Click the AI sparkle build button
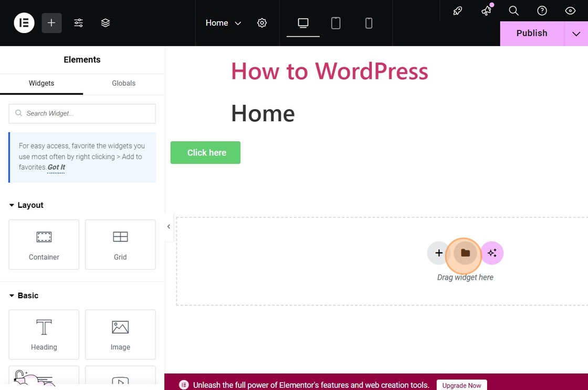This screenshot has width=588, height=390. [x=492, y=253]
